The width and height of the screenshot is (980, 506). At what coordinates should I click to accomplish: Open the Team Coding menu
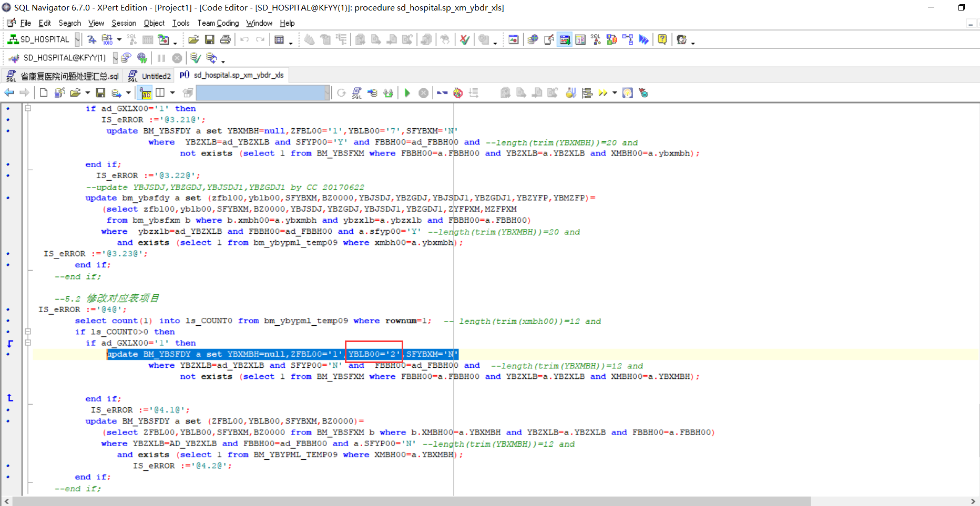[218, 23]
